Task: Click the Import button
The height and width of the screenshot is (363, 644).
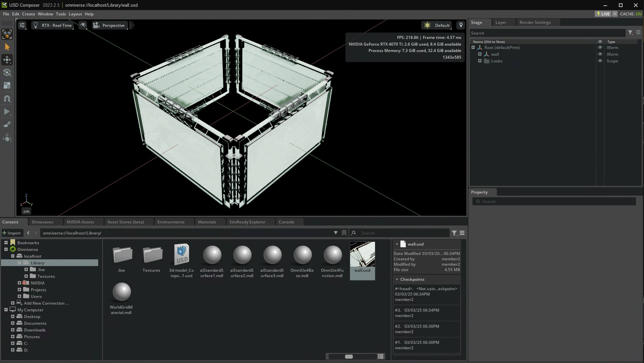Action: [12, 233]
